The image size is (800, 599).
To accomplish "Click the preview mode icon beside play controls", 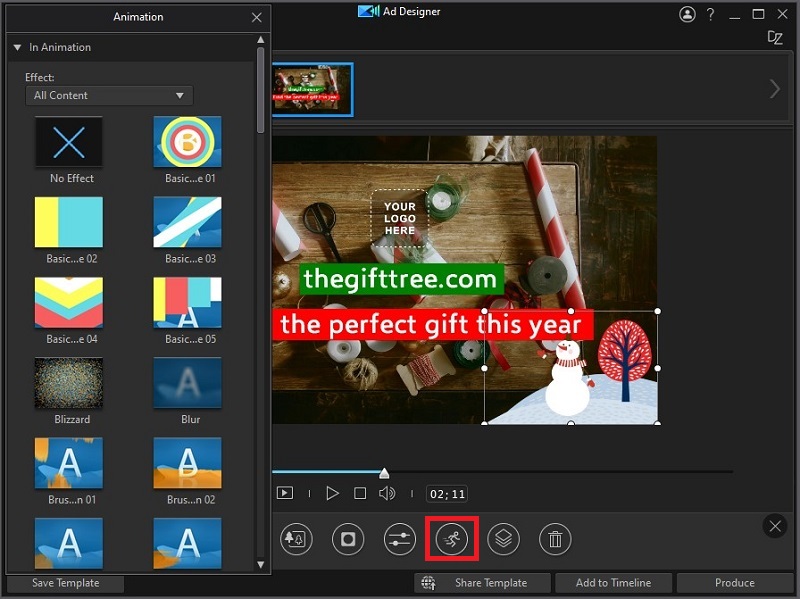I will [285, 493].
